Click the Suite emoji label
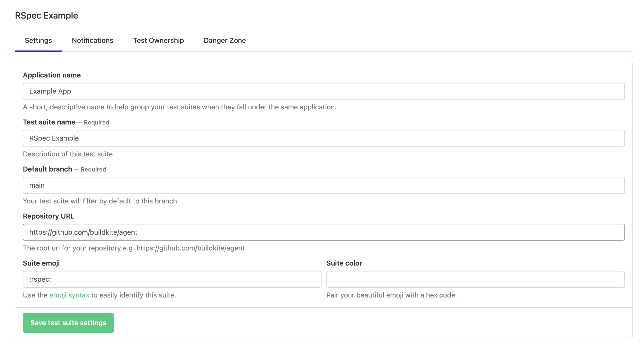The height and width of the screenshot is (346, 644). point(41,263)
